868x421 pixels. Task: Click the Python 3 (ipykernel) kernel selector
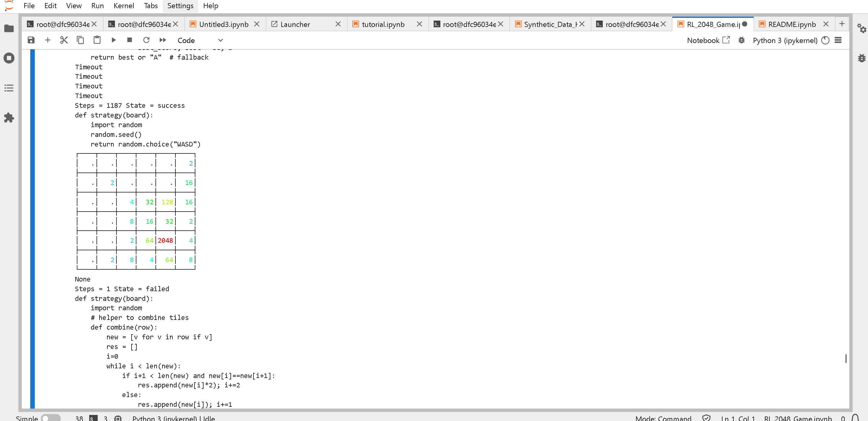click(785, 41)
